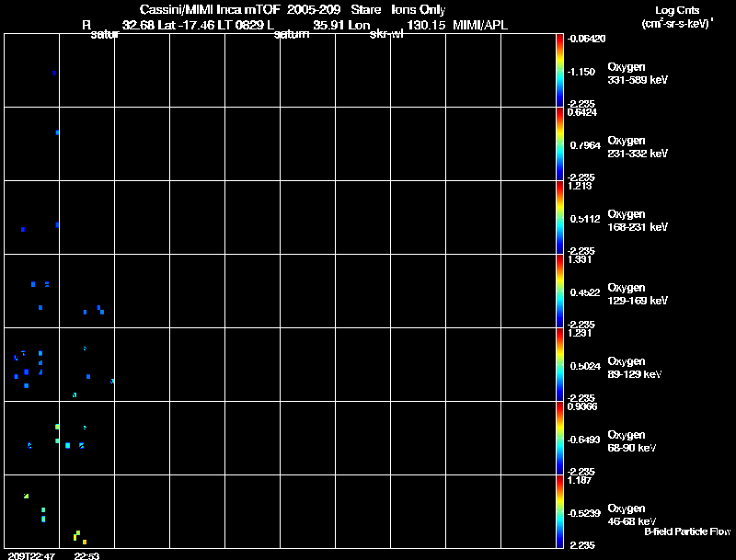736x560 pixels.
Task: Click the '22:53' time axis label
Action: tap(86, 555)
